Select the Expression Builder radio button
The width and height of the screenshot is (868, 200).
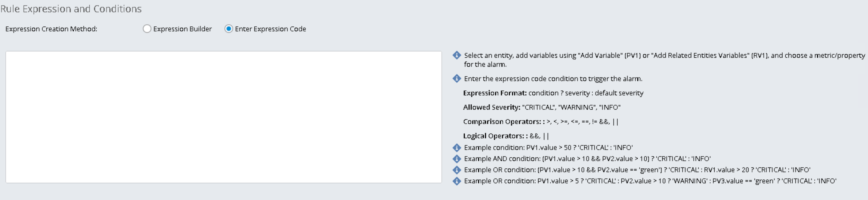[147, 29]
